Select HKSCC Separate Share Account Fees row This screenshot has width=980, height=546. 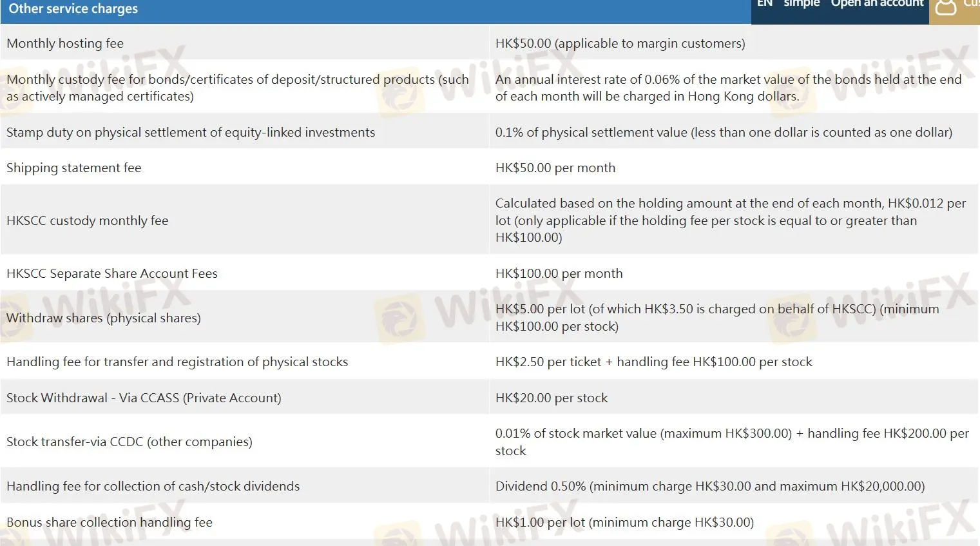coord(112,273)
